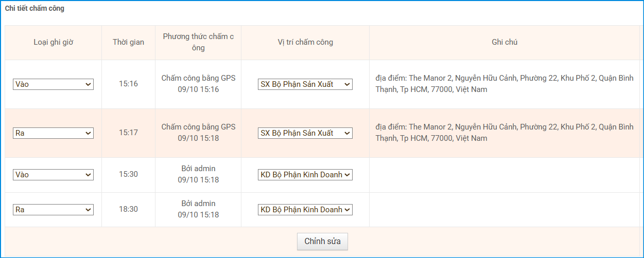Expand 'KD Bộ Phận Kinh Doanh' dropdown for 15:30
The width and height of the screenshot is (644, 258).
305,175
